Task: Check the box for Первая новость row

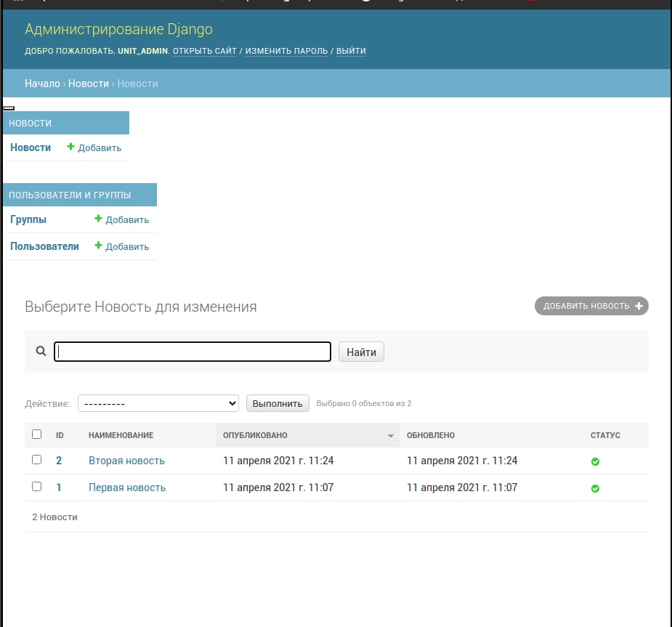Action: point(37,487)
